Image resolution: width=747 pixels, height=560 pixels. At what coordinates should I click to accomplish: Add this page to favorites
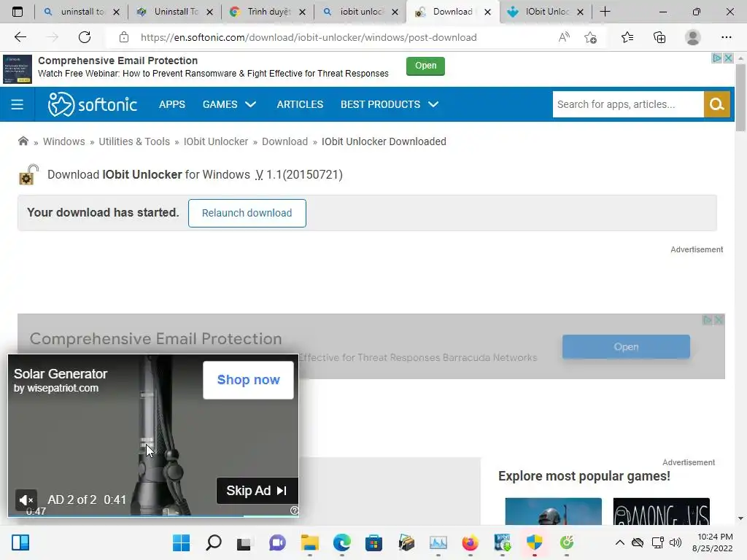[591, 37]
